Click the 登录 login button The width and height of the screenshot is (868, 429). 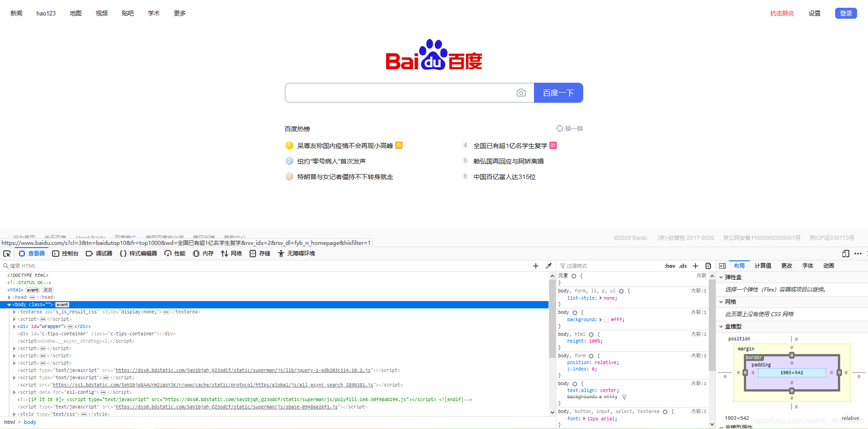[846, 13]
